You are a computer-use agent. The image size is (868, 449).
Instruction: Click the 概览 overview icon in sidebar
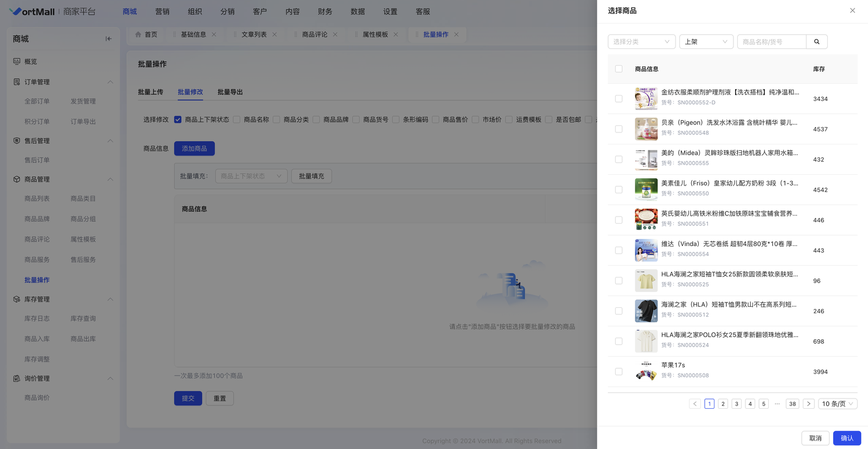point(17,61)
